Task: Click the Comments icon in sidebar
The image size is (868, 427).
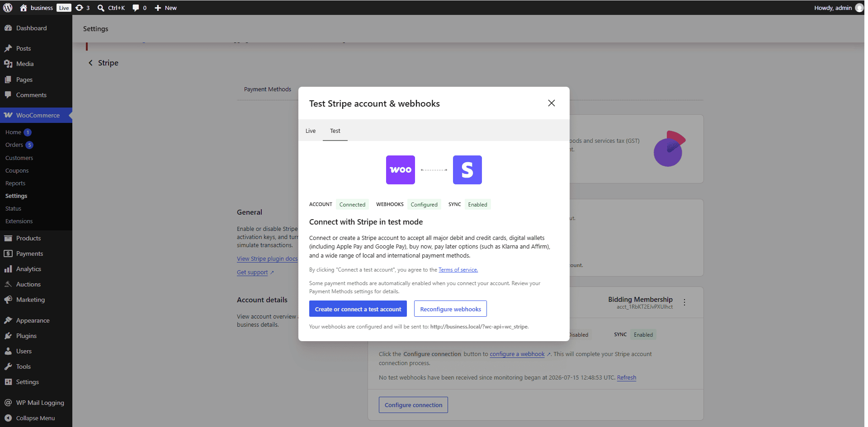Action: (x=8, y=95)
